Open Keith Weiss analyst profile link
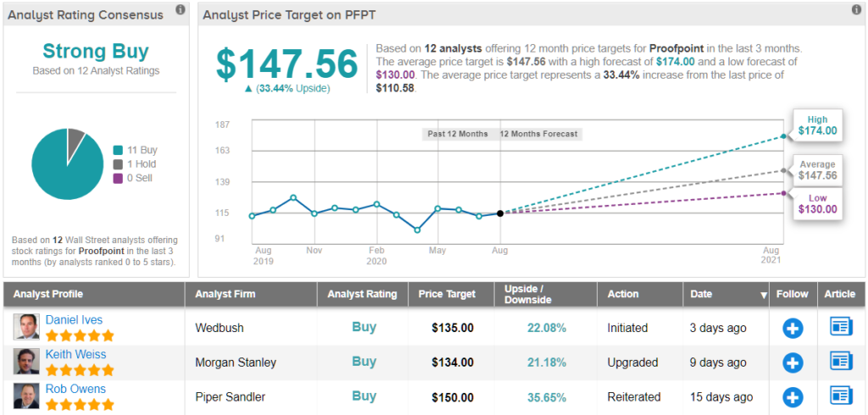The width and height of the screenshot is (868, 415). (x=75, y=354)
